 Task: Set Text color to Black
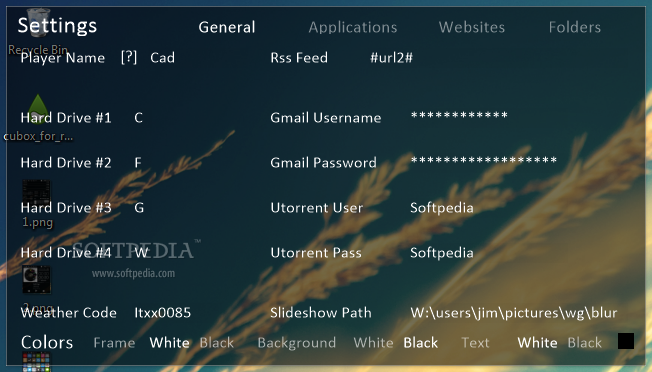[x=585, y=342]
